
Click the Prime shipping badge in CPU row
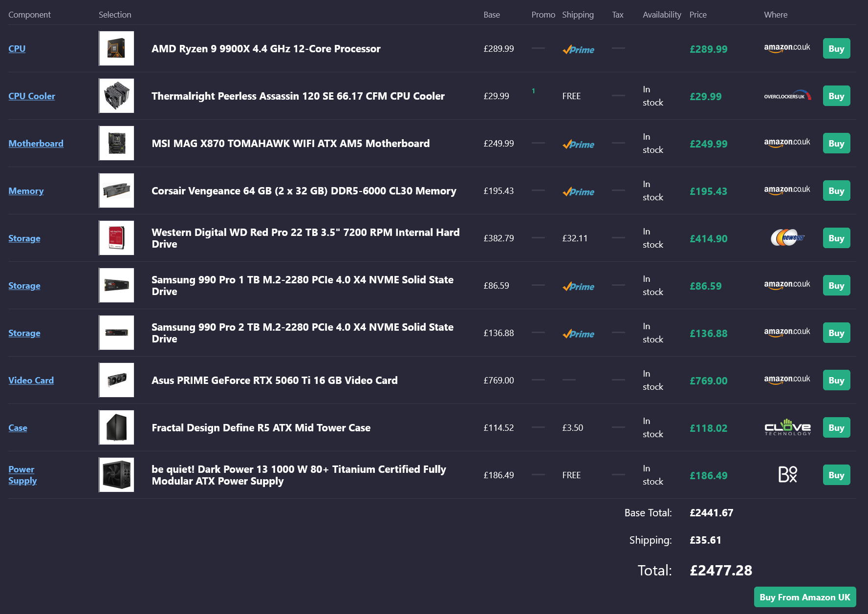tap(578, 49)
